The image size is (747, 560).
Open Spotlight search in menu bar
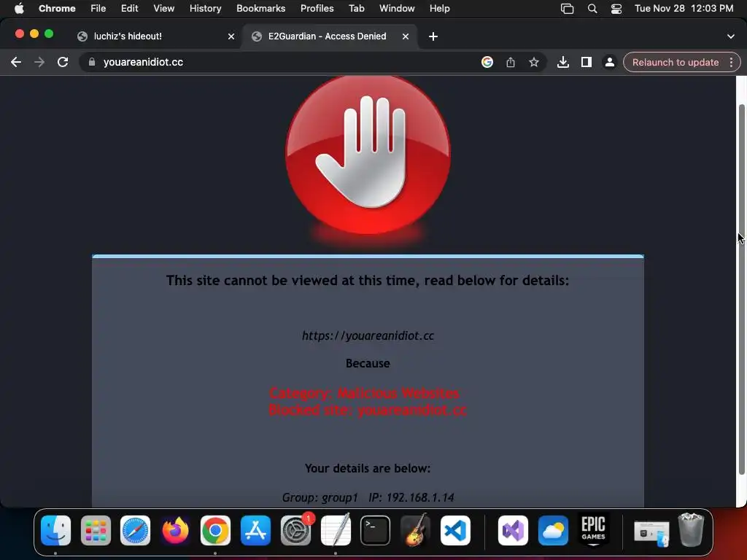pos(592,9)
